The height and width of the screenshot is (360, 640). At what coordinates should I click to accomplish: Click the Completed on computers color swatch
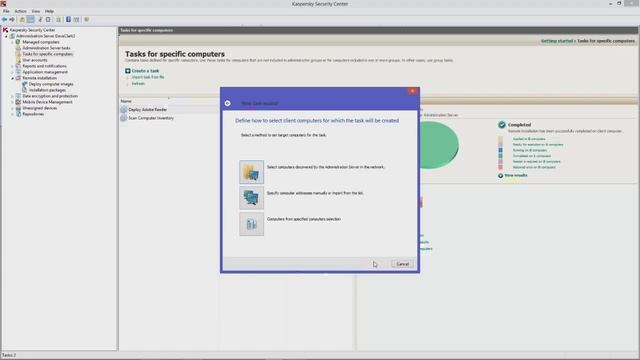500,156
